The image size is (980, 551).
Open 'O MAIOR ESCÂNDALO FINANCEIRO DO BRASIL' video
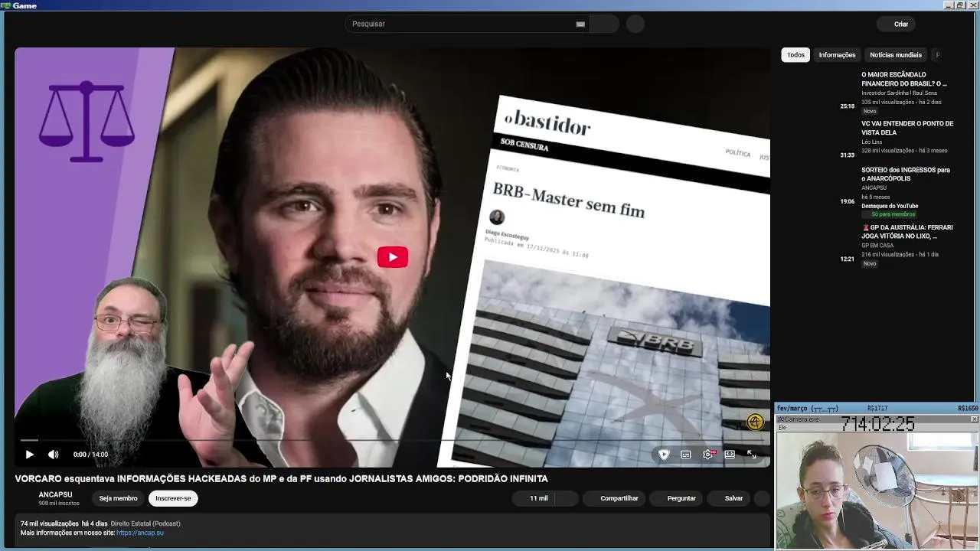[x=904, y=79]
